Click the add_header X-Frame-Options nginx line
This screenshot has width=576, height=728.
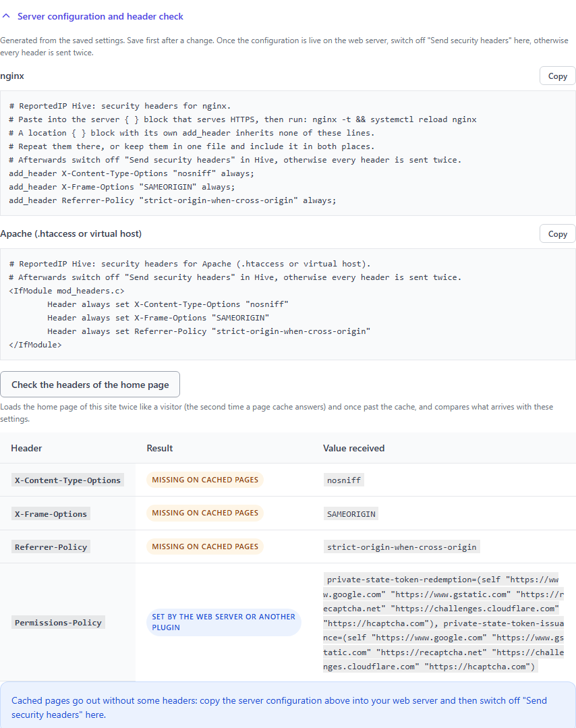(x=122, y=187)
